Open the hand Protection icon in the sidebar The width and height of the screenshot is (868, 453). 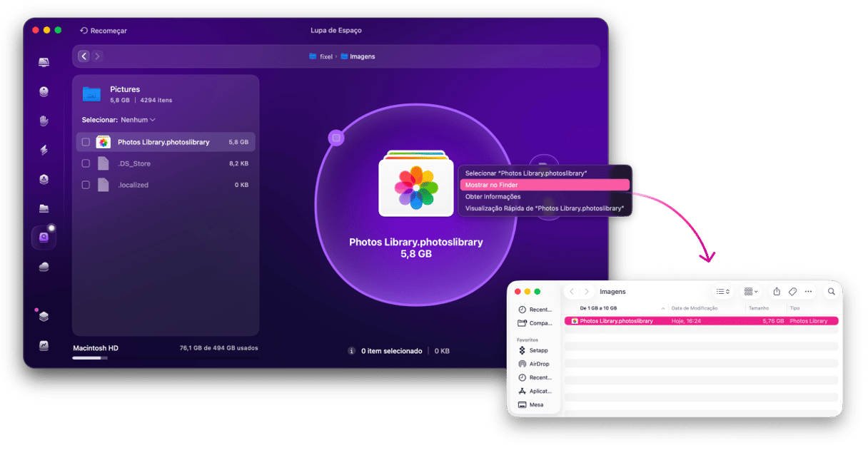[x=44, y=121]
